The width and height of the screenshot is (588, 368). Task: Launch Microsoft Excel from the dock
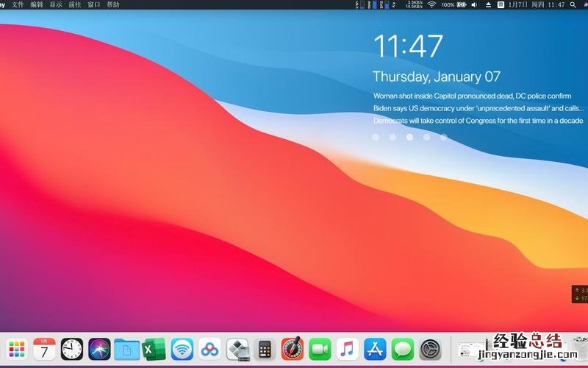154,349
